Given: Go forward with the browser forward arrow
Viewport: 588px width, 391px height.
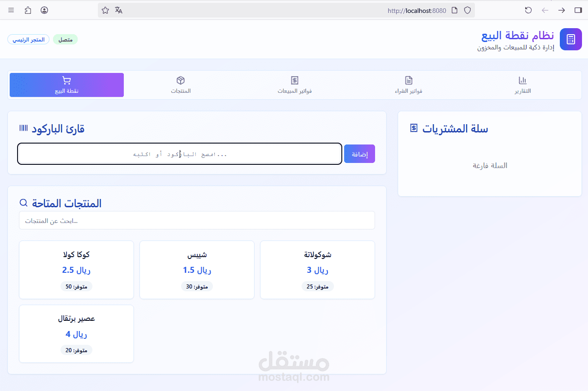Looking at the screenshot, I should [x=562, y=10].
